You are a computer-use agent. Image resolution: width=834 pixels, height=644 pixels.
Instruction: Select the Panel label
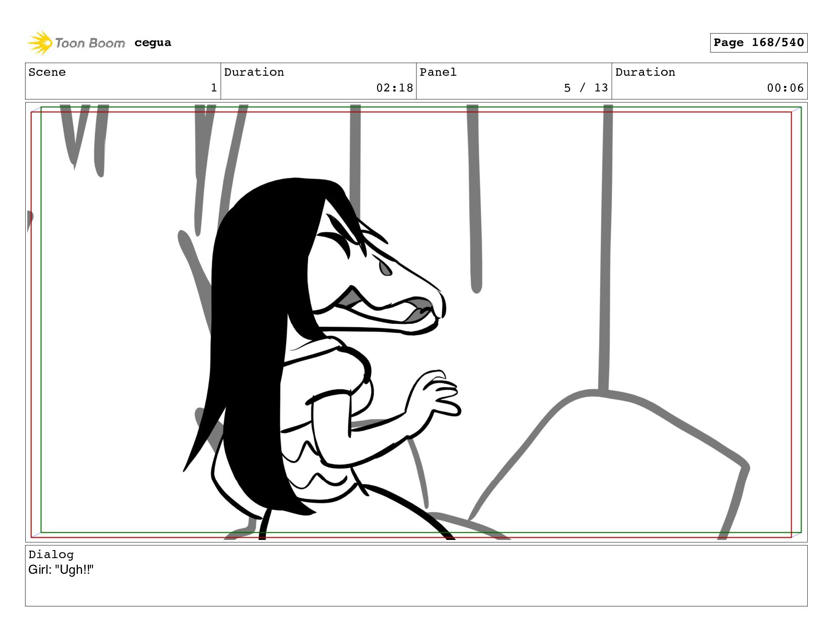click(x=438, y=72)
